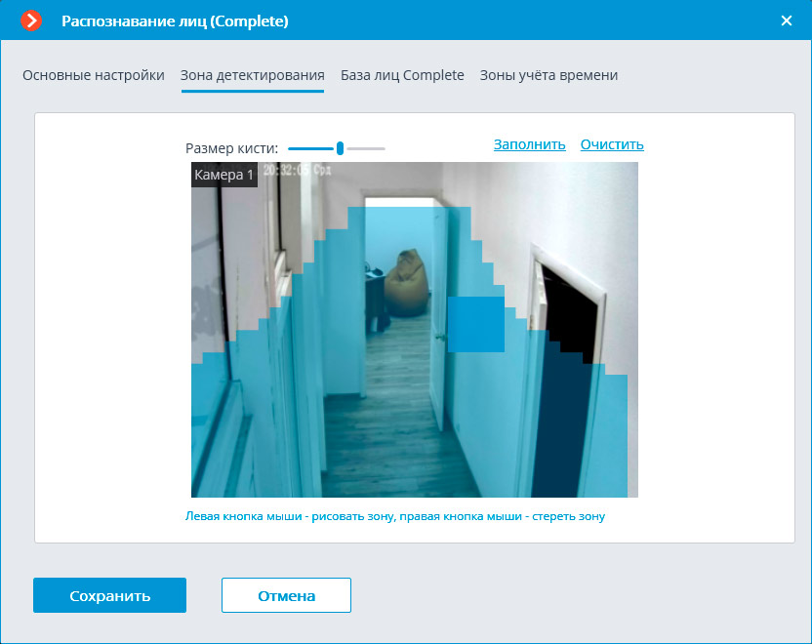Select the Зона детектирования tab

tap(252, 75)
